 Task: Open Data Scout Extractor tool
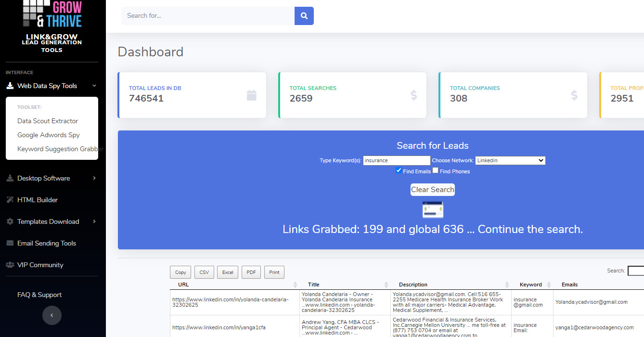(x=48, y=121)
